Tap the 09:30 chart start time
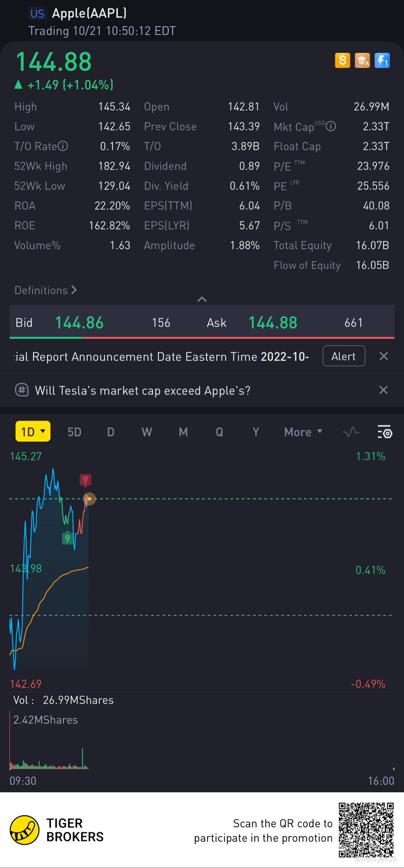The width and height of the screenshot is (404, 868). 23,781
